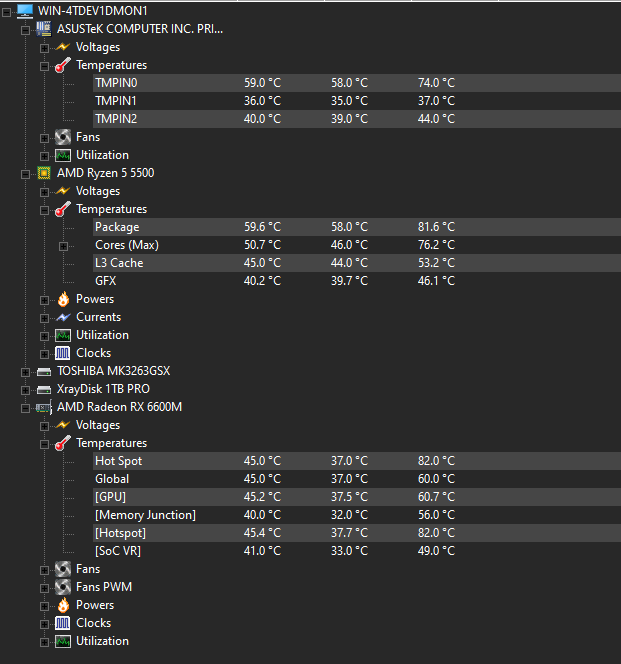Select the TMPIN1 sensor row label

point(116,101)
